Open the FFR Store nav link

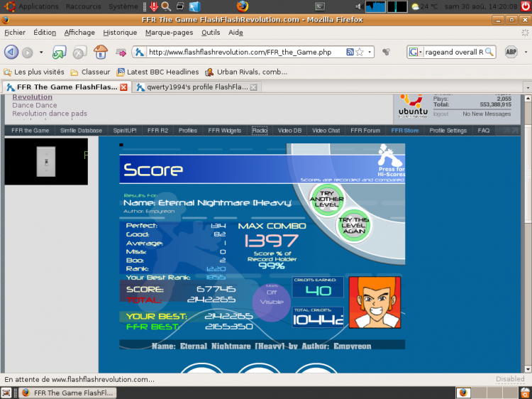pos(405,131)
